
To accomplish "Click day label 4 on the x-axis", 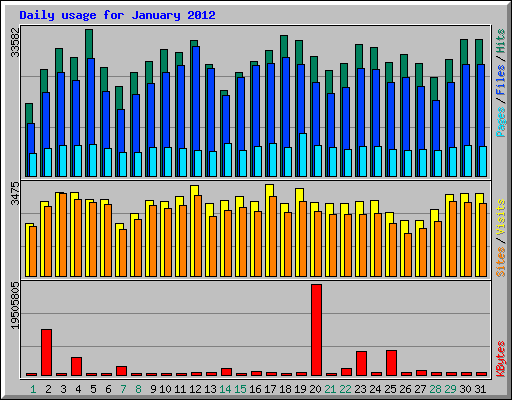I will [x=78, y=389].
